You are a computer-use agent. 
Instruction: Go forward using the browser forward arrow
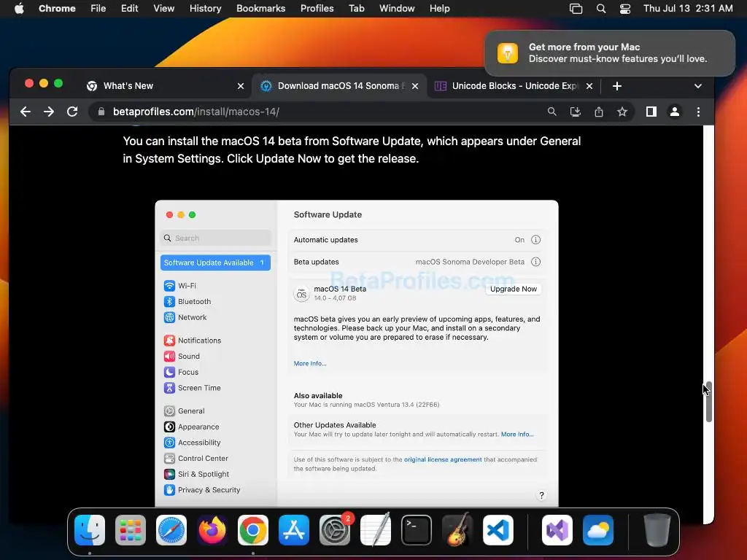click(49, 112)
